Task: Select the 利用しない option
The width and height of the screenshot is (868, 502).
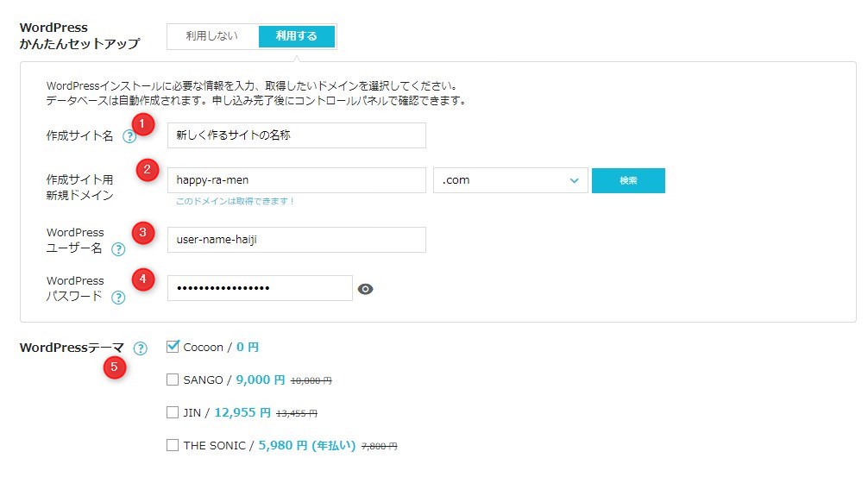Action: (x=212, y=36)
